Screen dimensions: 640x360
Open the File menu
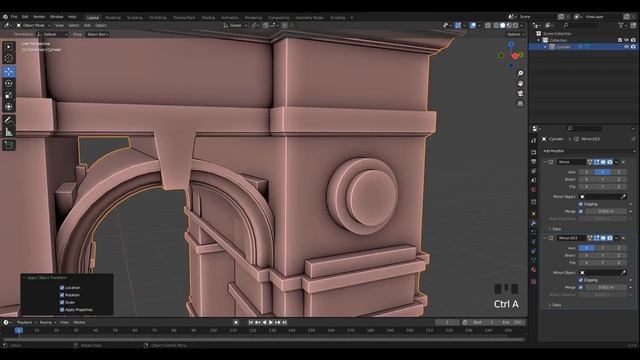point(14,17)
